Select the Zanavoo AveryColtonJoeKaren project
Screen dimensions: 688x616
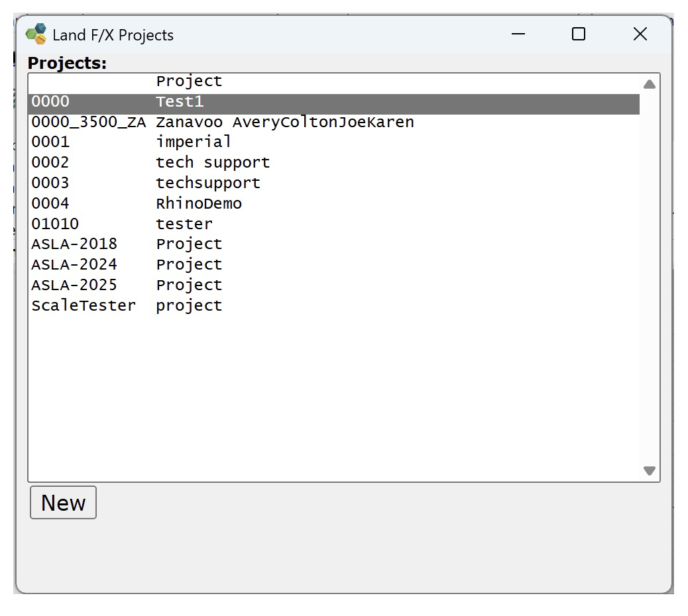click(199, 121)
